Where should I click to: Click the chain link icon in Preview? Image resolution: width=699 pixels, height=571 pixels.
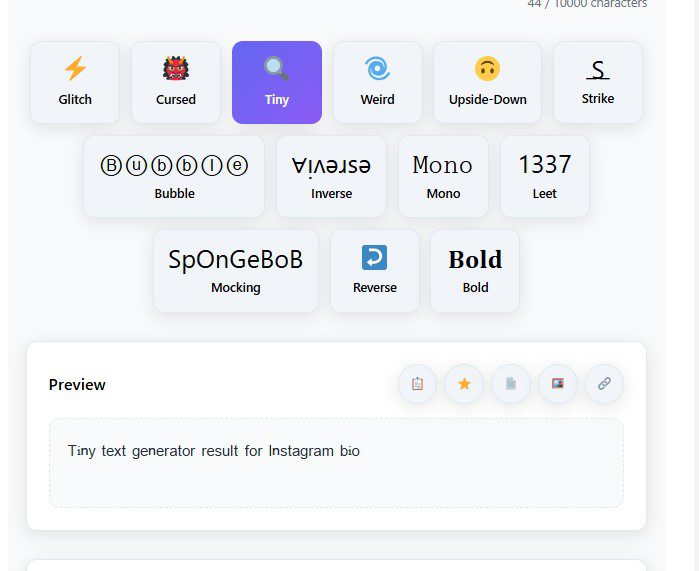pos(604,384)
